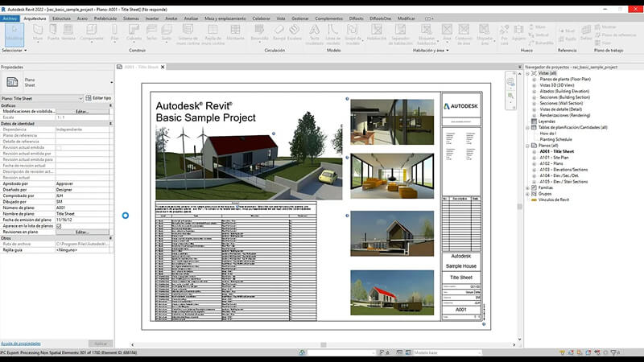The width and height of the screenshot is (644, 362).
Task: Collapse the Vistas (all) tree node
Action: point(528,73)
